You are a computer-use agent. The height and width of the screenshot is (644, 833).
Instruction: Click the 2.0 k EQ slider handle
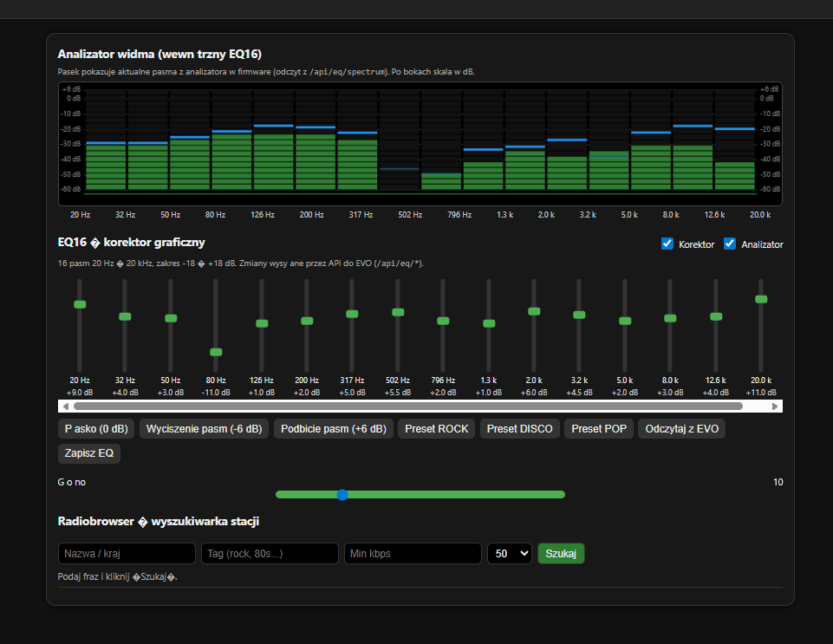tap(534, 311)
